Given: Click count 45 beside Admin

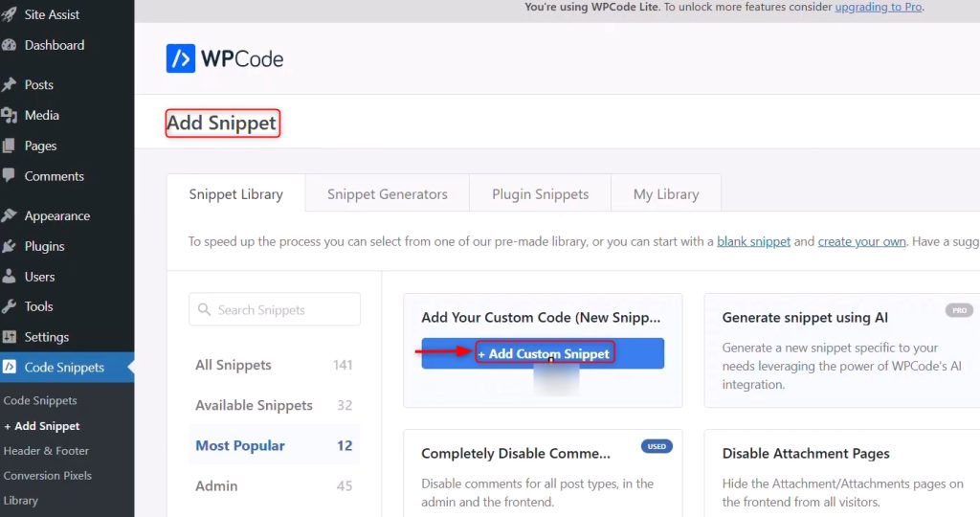Looking at the screenshot, I should coord(345,485).
